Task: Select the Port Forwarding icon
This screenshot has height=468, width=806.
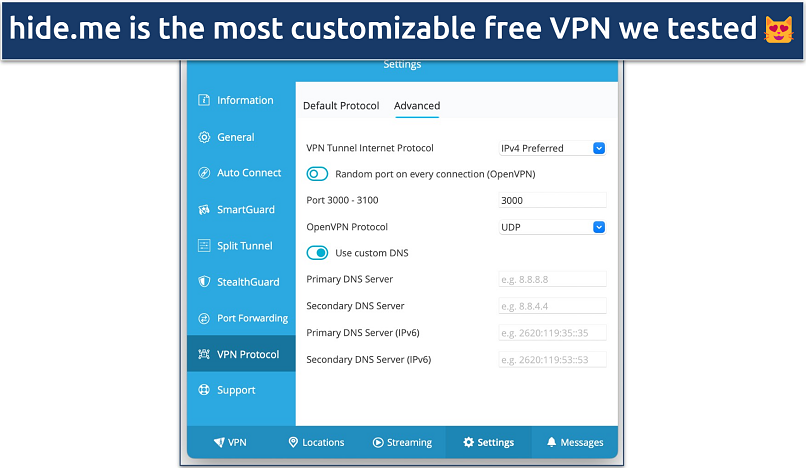Action: [x=204, y=318]
